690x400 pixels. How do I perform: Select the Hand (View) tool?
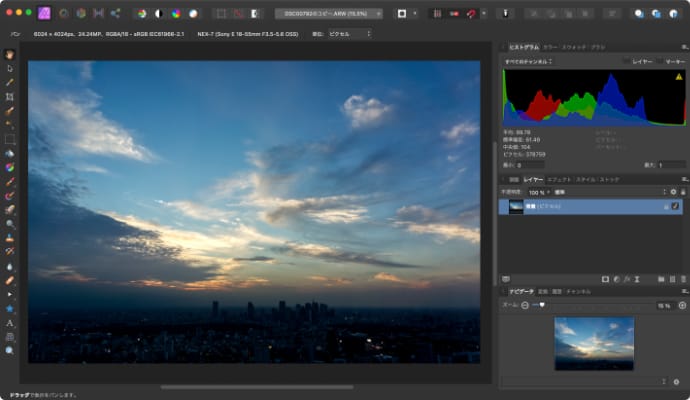[x=10, y=54]
